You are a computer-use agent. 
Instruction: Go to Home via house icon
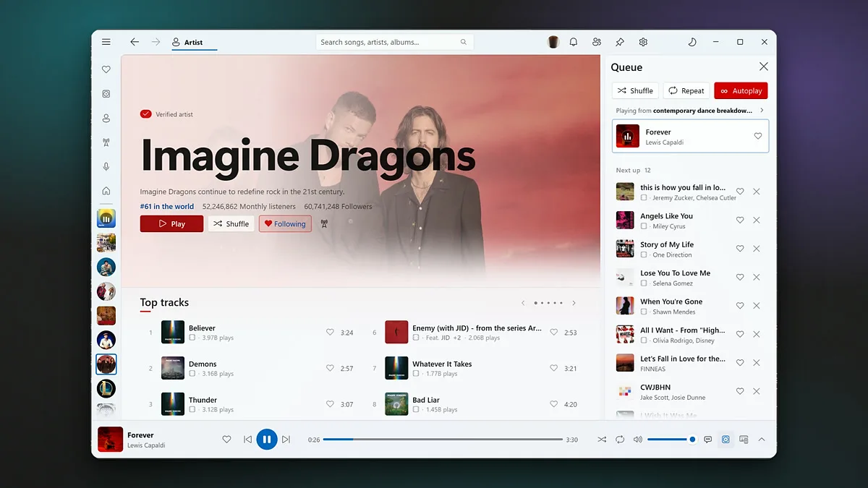(x=106, y=191)
